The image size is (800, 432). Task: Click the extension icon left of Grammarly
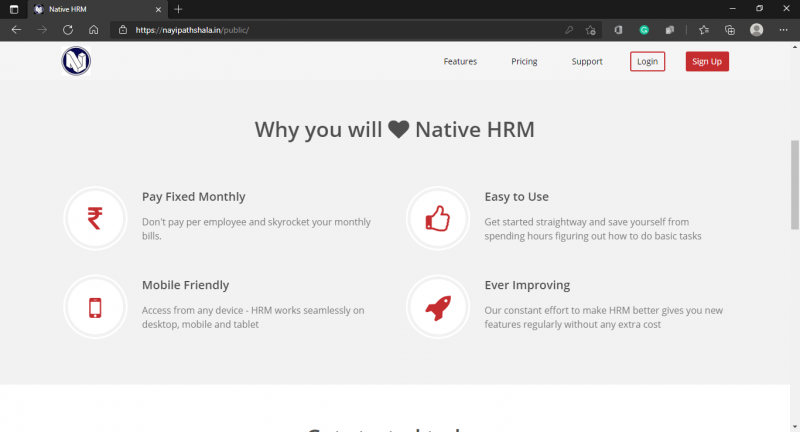tap(618, 30)
